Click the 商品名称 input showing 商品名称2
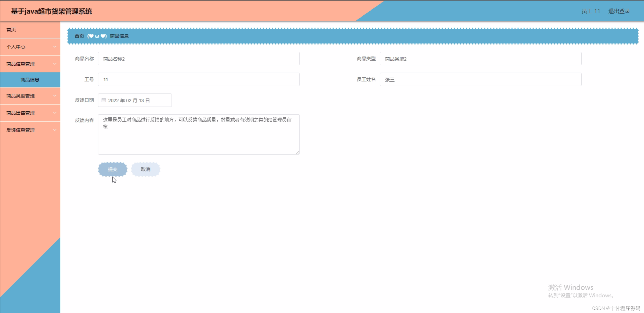The height and width of the screenshot is (313, 644). point(198,59)
